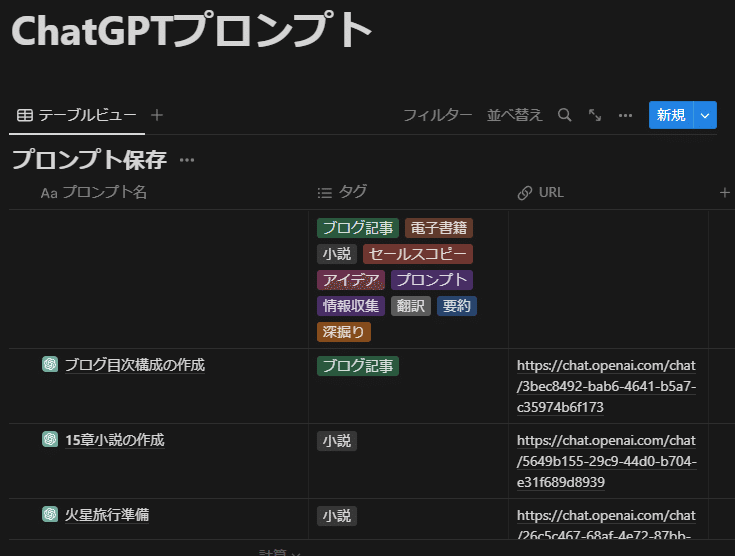This screenshot has width=735, height=556.
Task: Open the 26c5c467 chat.openai.com link
Action: 607,525
